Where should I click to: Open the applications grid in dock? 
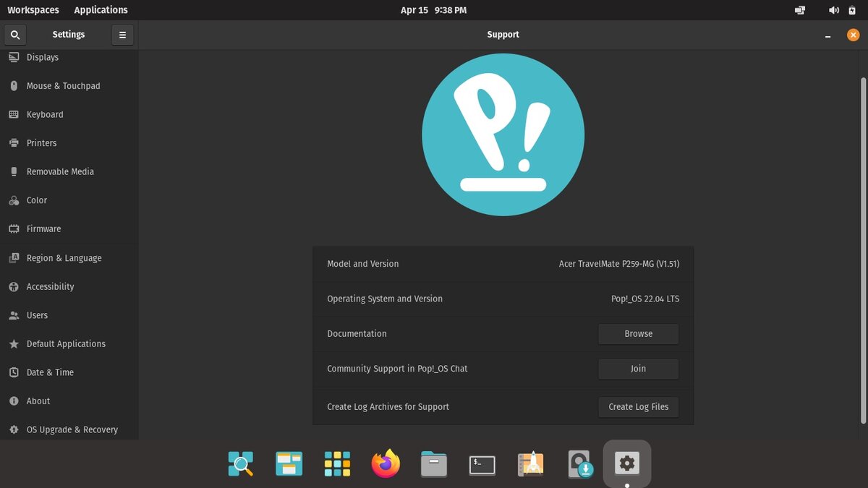pos(337,463)
